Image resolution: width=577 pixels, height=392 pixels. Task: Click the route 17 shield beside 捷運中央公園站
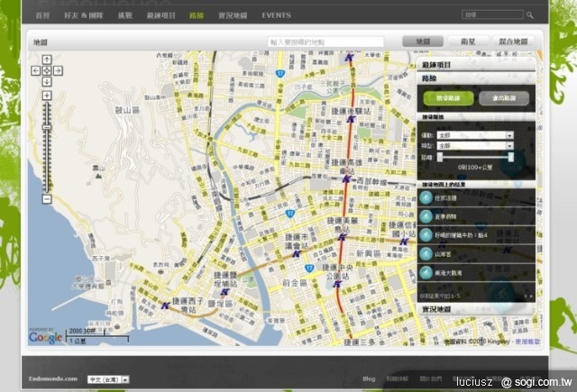click(x=309, y=269)
